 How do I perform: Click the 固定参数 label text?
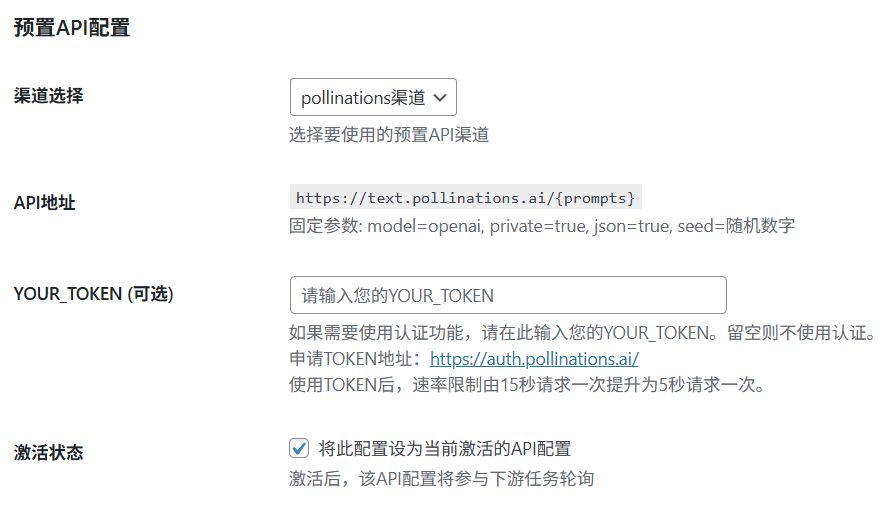pos(324,226)
